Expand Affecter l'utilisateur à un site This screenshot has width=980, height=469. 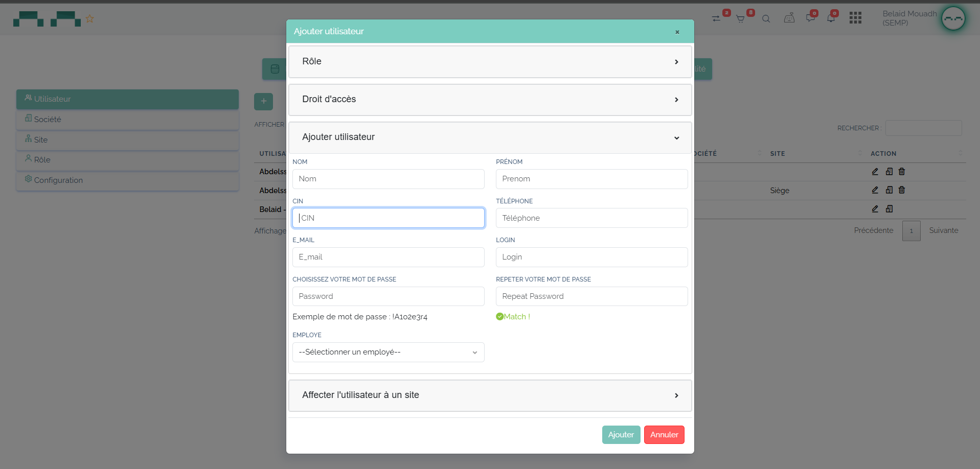(x=490, y=395)
